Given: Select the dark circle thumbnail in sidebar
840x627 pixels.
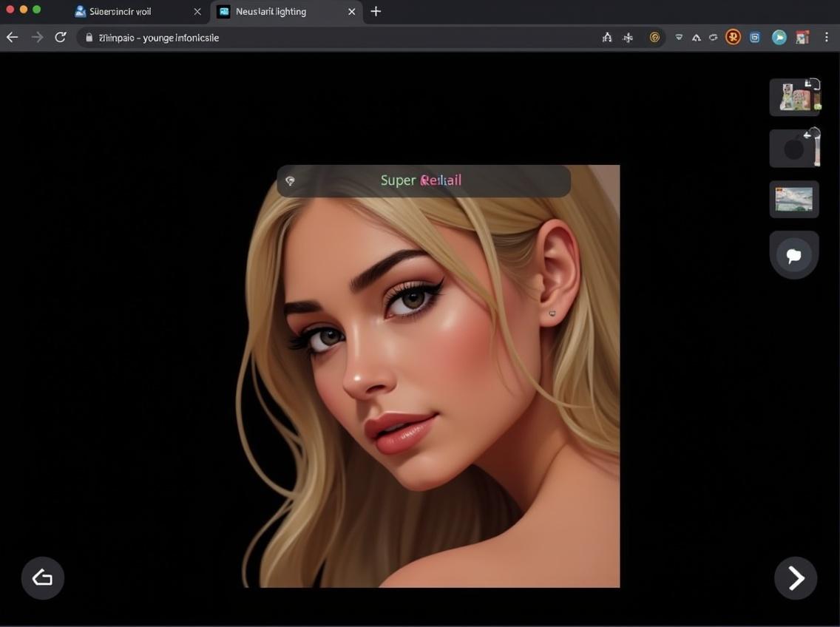Looking at the screenshot, I should (x=794, y=149).
